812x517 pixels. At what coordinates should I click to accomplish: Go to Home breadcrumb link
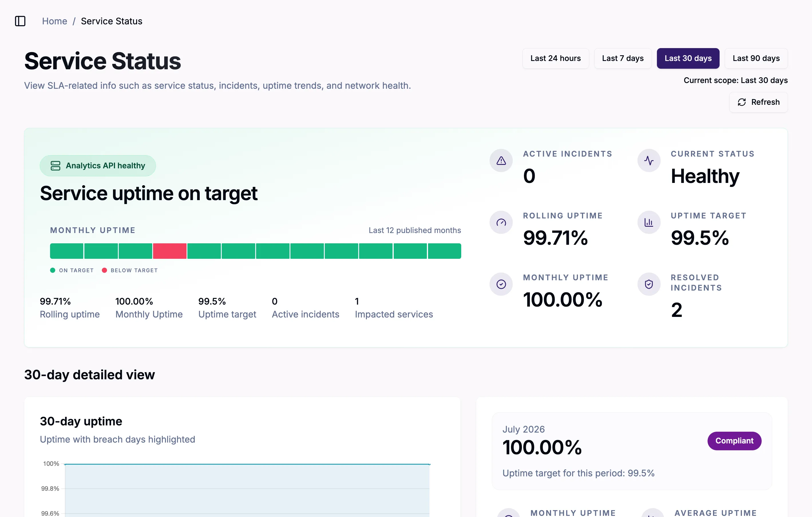point(55,21)
